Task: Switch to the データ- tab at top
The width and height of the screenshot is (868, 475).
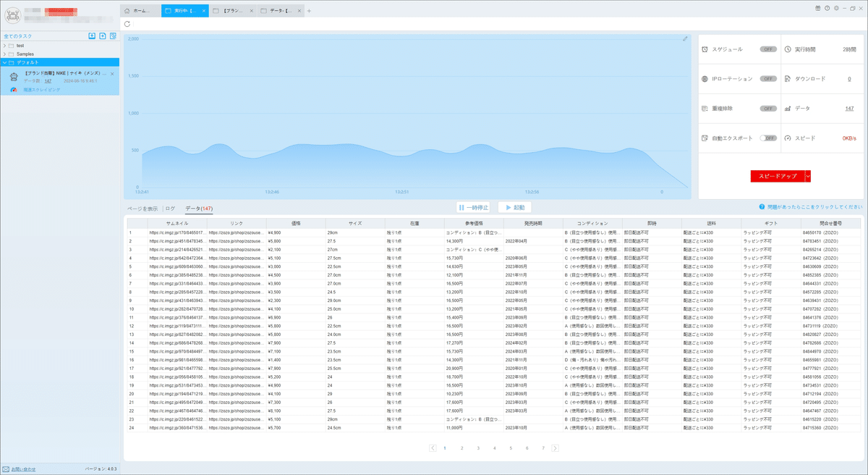Action: [x=279, y=11]
